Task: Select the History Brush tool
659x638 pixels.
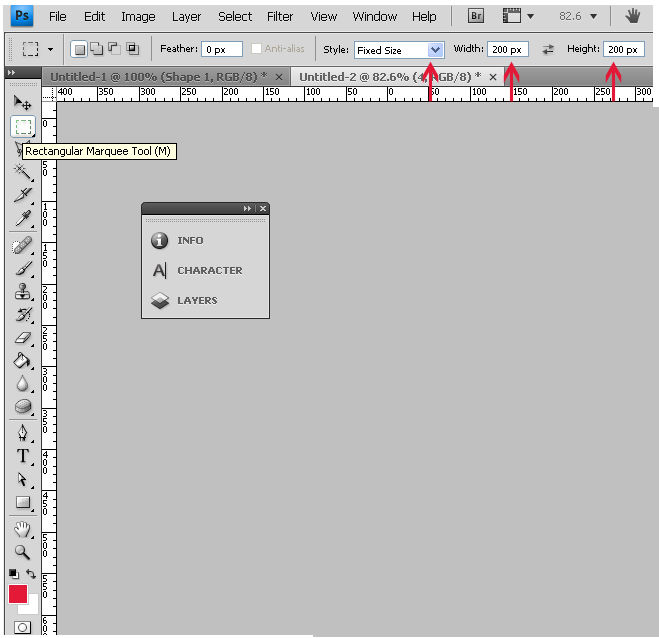Action: click(x=22, y=314)
